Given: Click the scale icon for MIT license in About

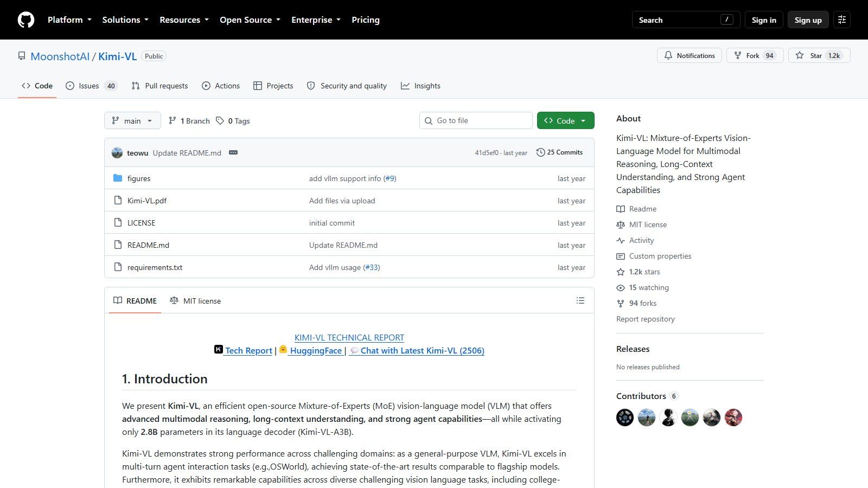Looking at the screenshot, I should tap(621, 225).
